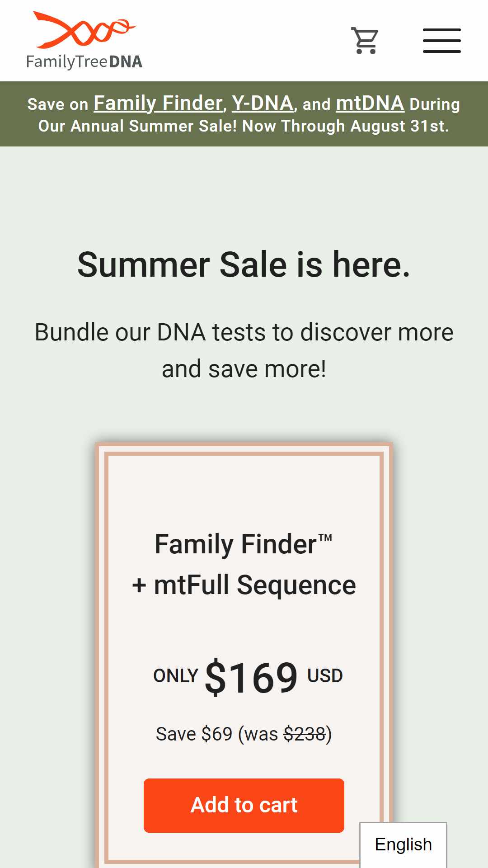The image size is (488, 868).
Task: Select the 'Family Finder' bundle title line
Action: (x=244, y=544)
